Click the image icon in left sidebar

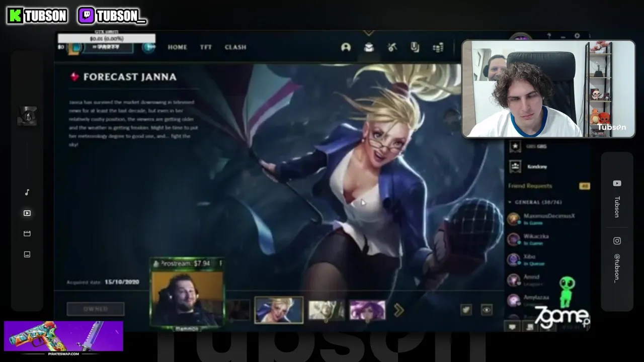[x=27, y=254]
